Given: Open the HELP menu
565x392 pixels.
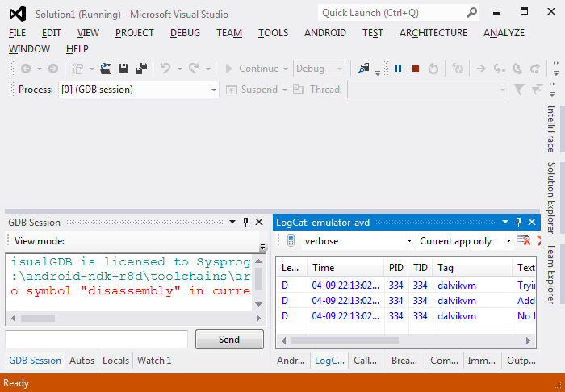Looking at the screenshot, I should click(x=77, y=49).
